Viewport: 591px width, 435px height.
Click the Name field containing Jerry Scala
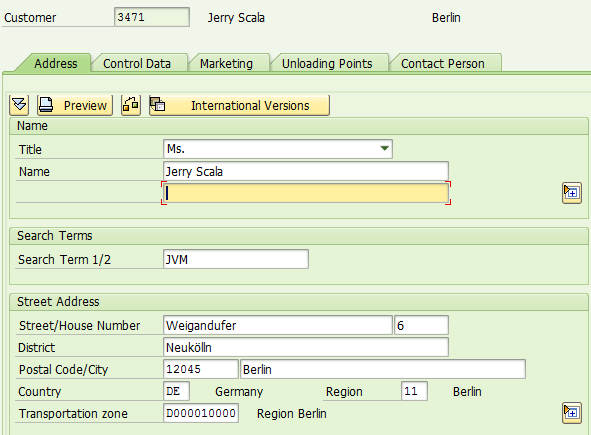click(x=306, y=172)
